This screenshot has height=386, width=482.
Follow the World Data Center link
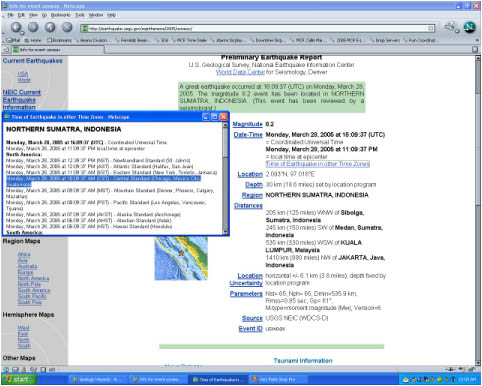pyautogui.click(x=240, y=72)
